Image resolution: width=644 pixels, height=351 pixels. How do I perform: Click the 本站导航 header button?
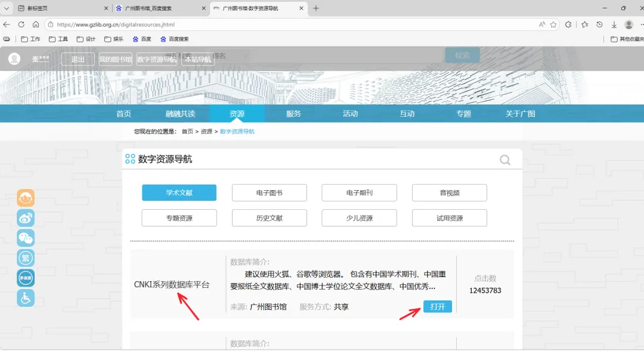[198, 59]
